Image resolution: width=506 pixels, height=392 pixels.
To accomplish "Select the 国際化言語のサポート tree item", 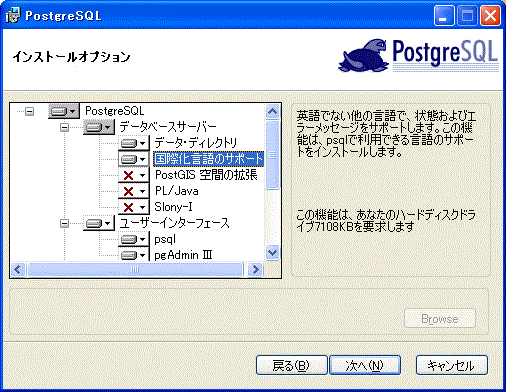I will click(x=209, y=159).
